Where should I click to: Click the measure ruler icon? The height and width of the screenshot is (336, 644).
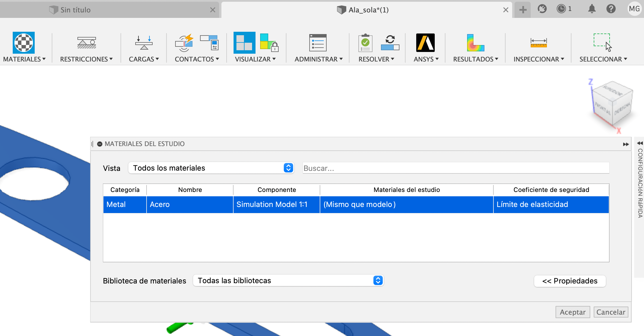click(x=538, y=43)
